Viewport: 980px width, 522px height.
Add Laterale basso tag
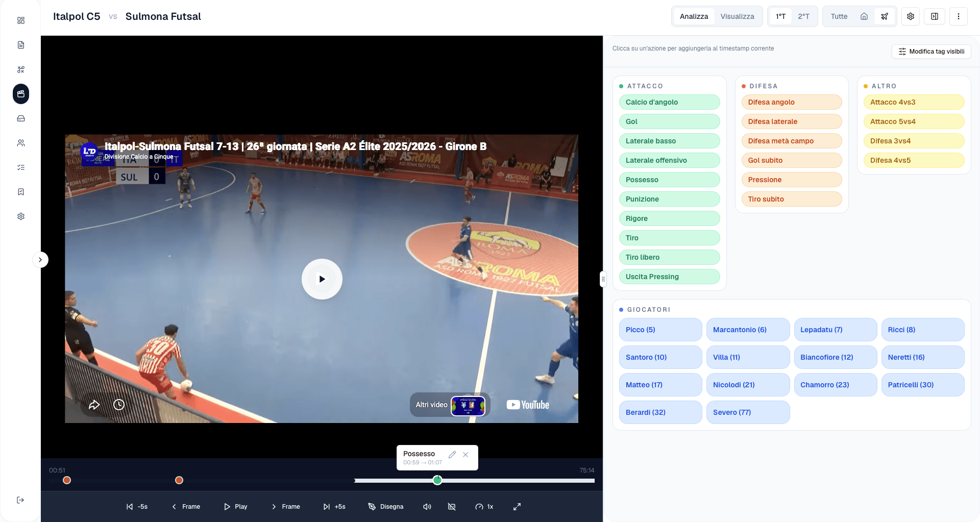click(669, 141)
